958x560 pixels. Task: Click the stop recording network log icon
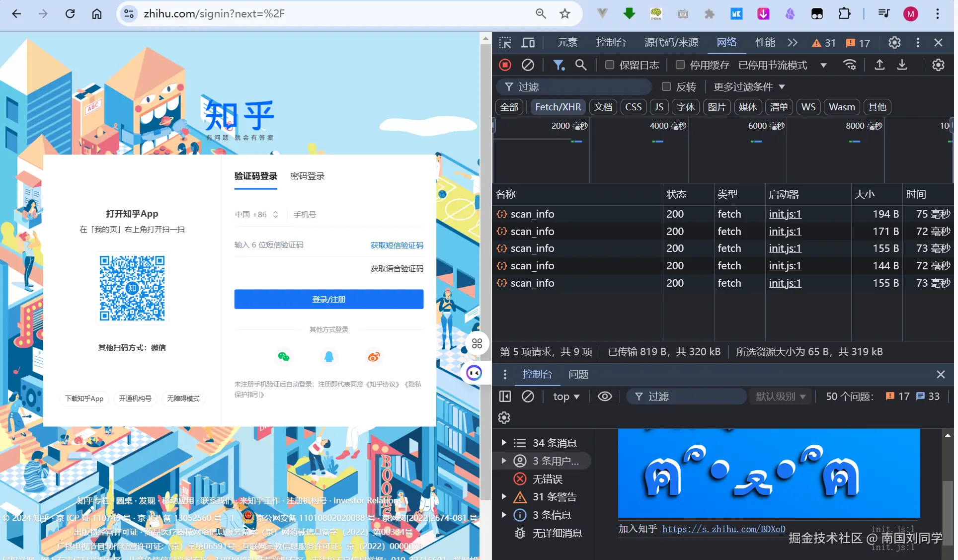coord(505,65)
